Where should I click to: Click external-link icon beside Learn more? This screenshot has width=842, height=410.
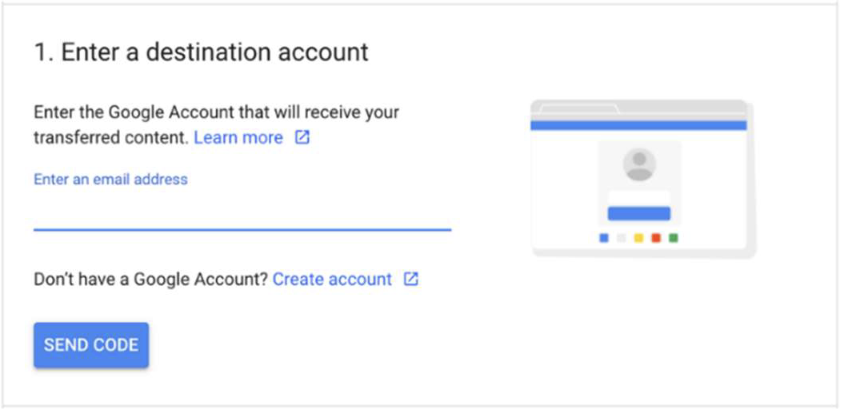click(302, 138)
